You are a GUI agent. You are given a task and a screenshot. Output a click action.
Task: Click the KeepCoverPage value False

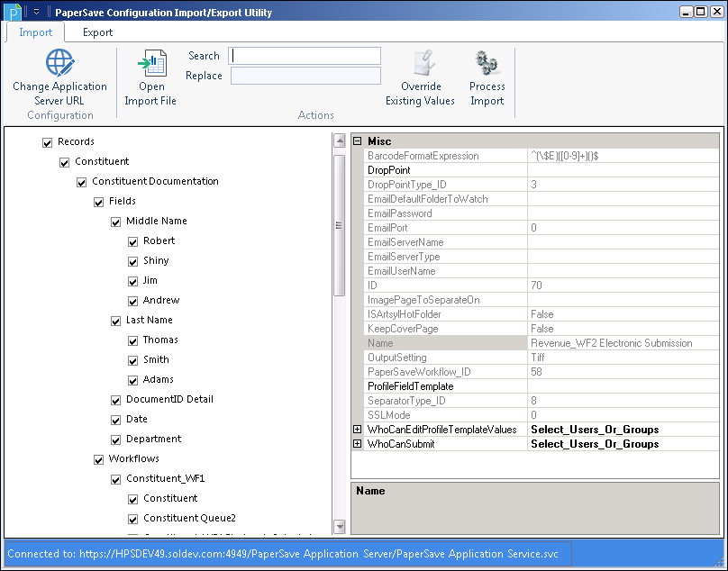[541, 328]
